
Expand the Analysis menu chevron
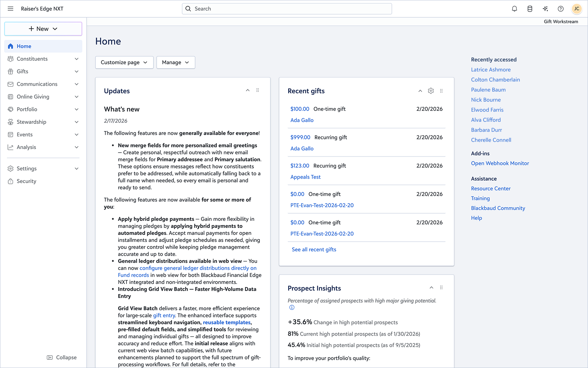[x=76, y=147]
